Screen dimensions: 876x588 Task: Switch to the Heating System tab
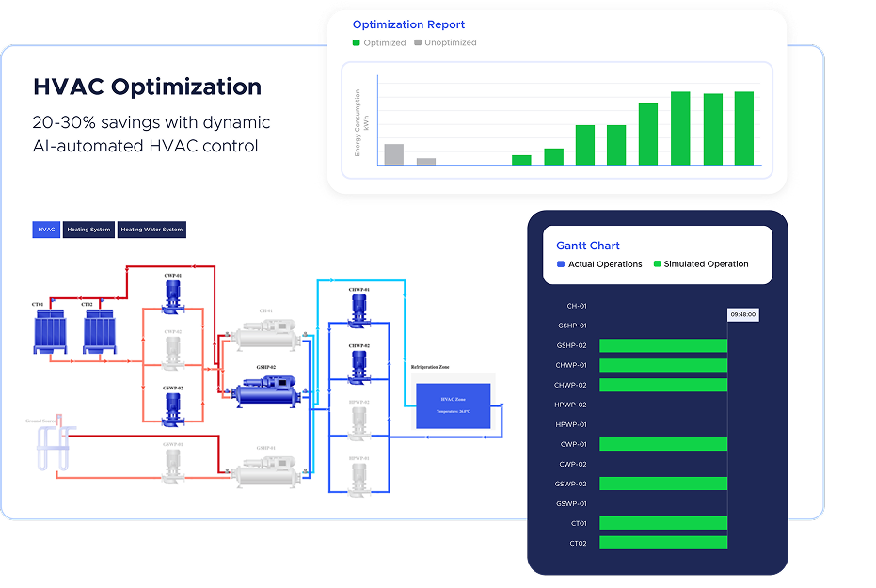[x=88, y=230]
